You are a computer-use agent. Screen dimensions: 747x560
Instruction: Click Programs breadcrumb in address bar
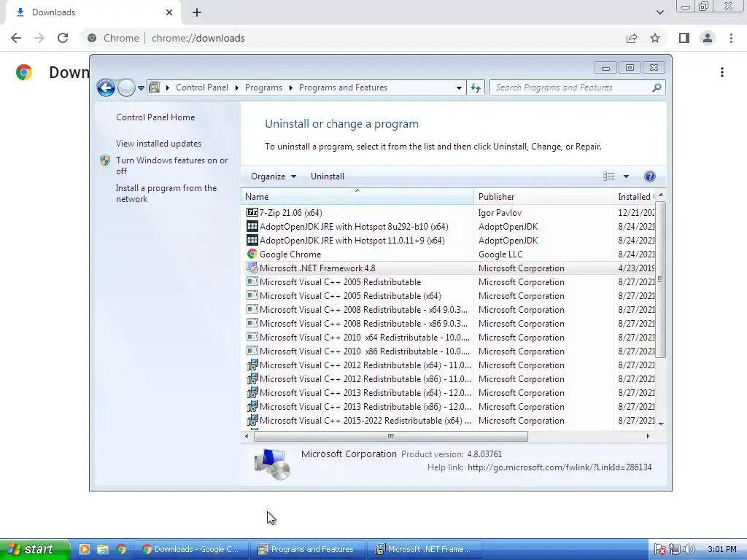[x=263, y=87]
